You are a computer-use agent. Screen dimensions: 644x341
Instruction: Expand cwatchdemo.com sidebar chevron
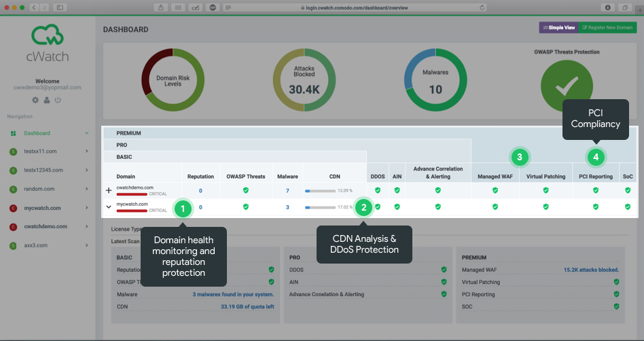87,226
